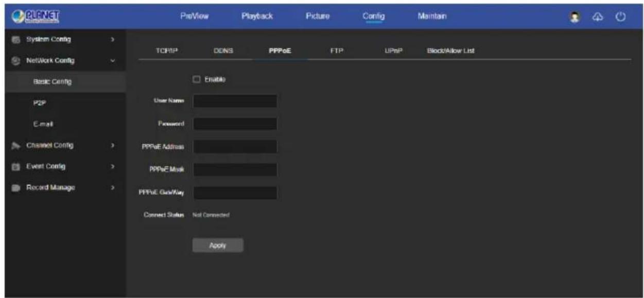Open the Maintain top menu

coord(432,16)
